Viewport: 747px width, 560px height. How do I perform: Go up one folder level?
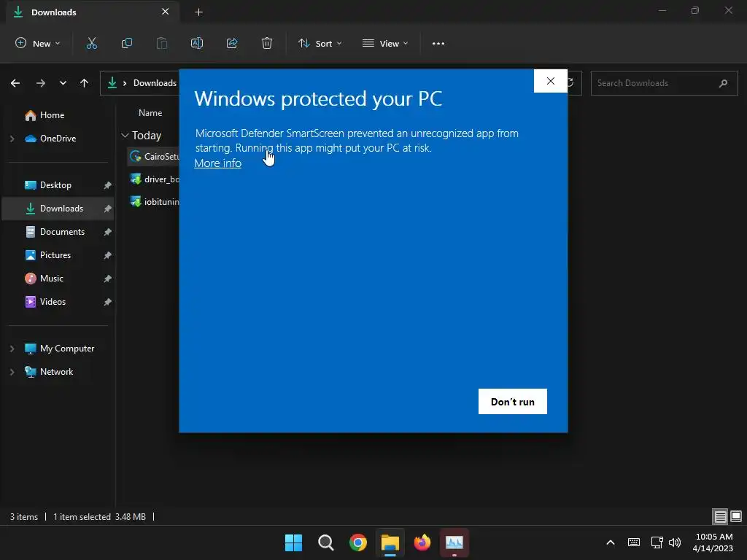tap(85, 83)
